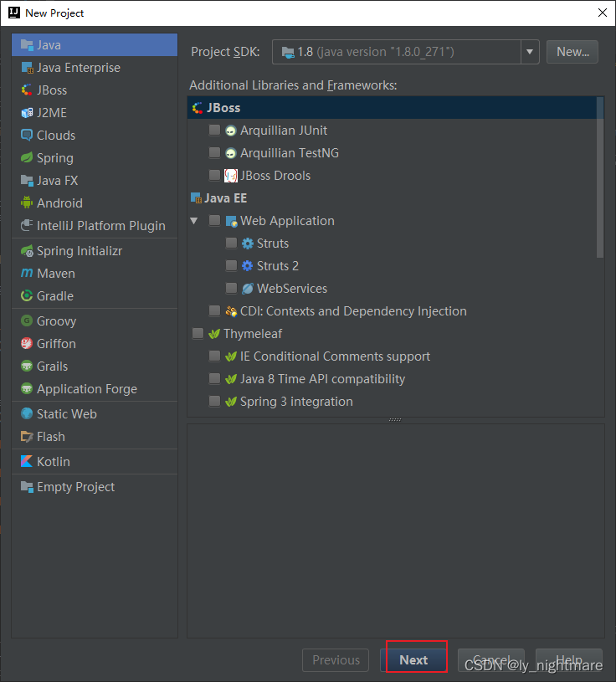
Task: Choose Java Enterprise project type
Action: [x=95, y=68]
